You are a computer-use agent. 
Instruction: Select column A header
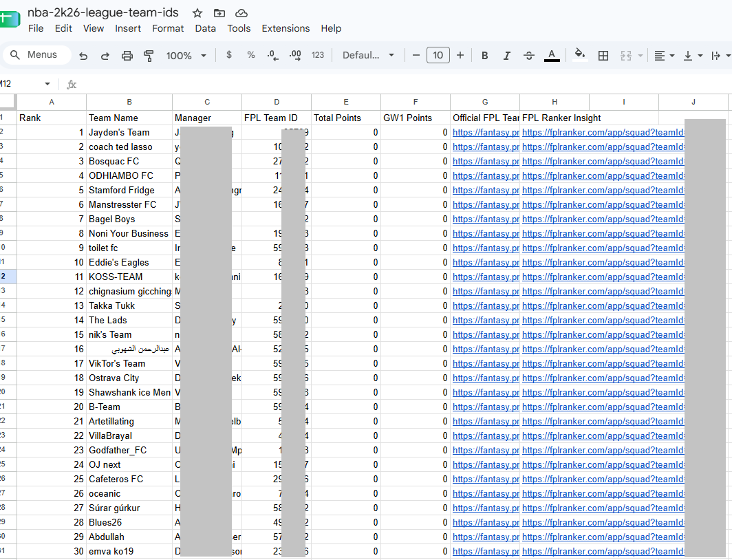pyautogui.click(x=52, y=102)
